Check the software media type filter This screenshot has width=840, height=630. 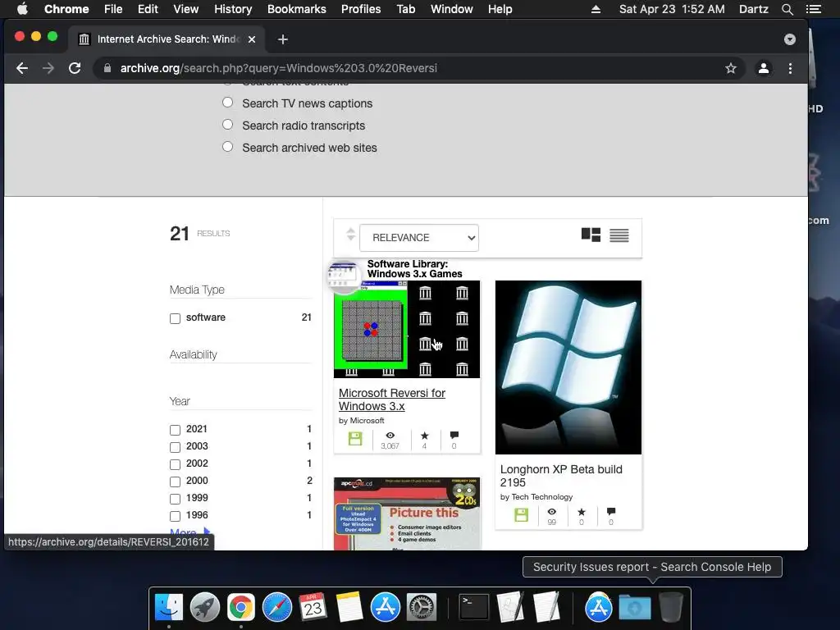[176, 318]
